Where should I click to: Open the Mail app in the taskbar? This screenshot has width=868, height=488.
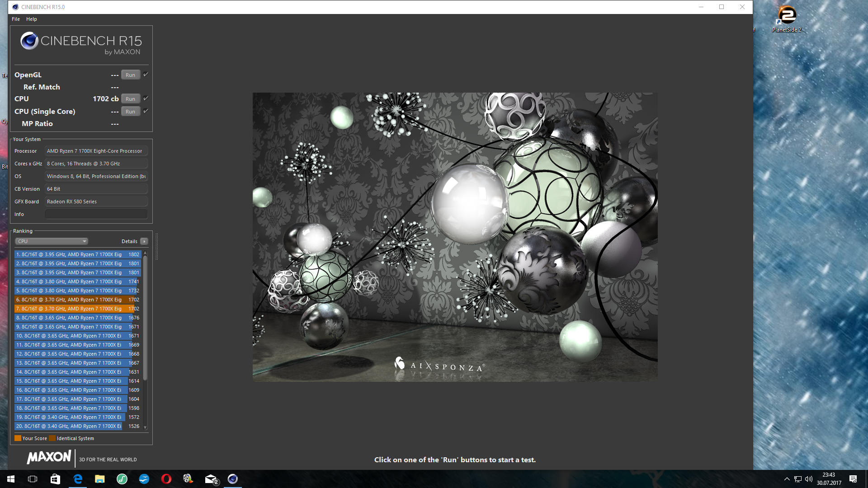211,479
